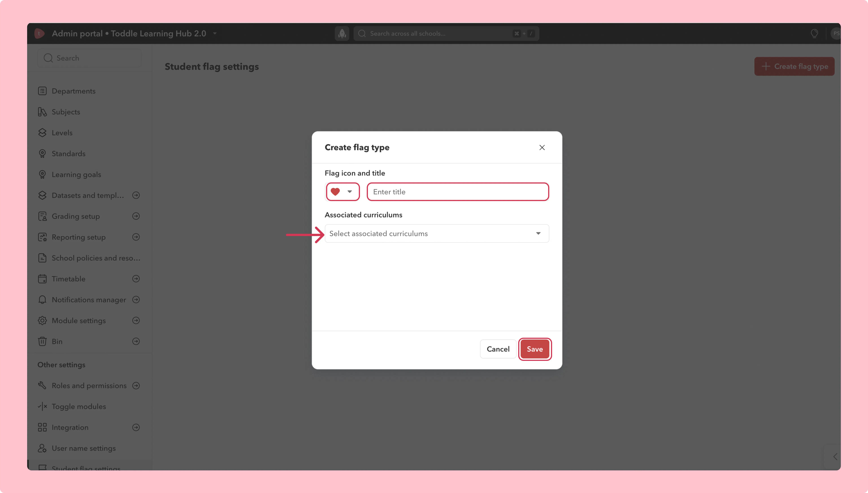
Task: Expand Reporting setup submenu arrow
Action: [x=136, y=237]
